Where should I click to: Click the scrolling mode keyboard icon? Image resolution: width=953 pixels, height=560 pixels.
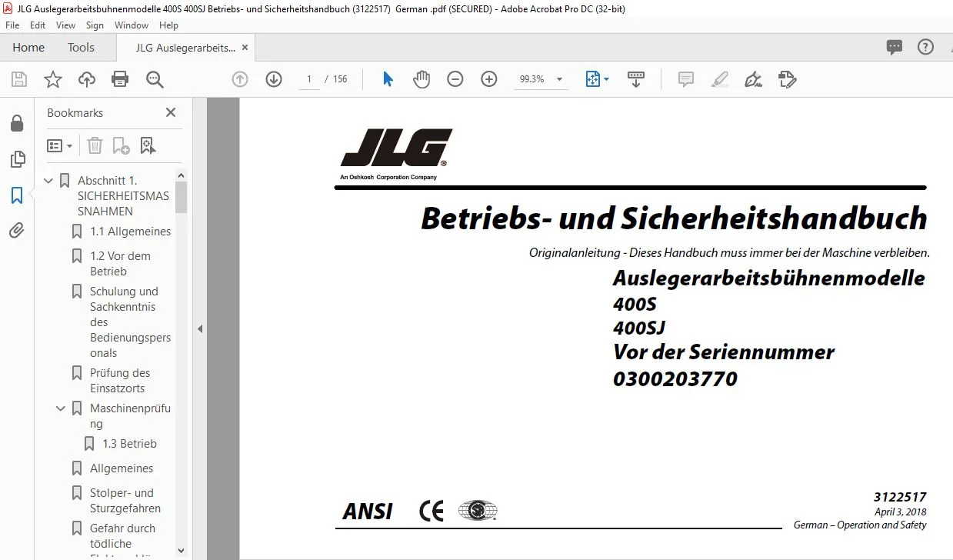click(636, 79)
